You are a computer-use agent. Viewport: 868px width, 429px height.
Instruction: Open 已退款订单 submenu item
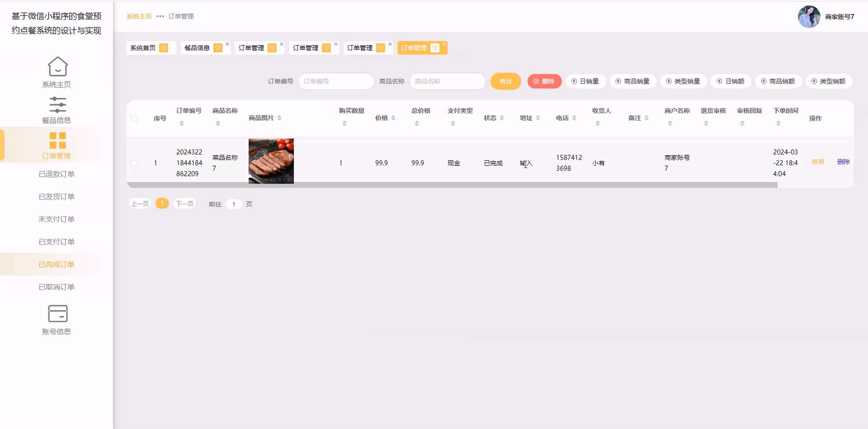(56, 174)
